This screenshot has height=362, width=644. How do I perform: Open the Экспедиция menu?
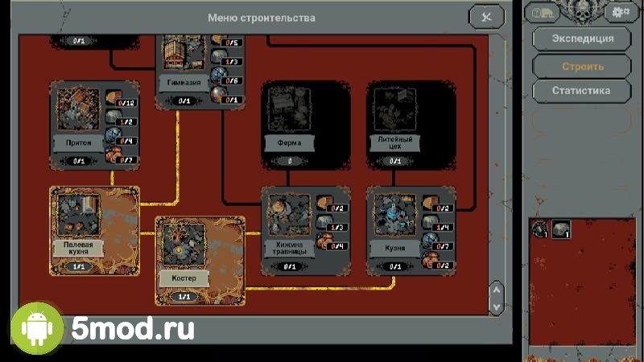pyautogui.click(x=583, y=38)
